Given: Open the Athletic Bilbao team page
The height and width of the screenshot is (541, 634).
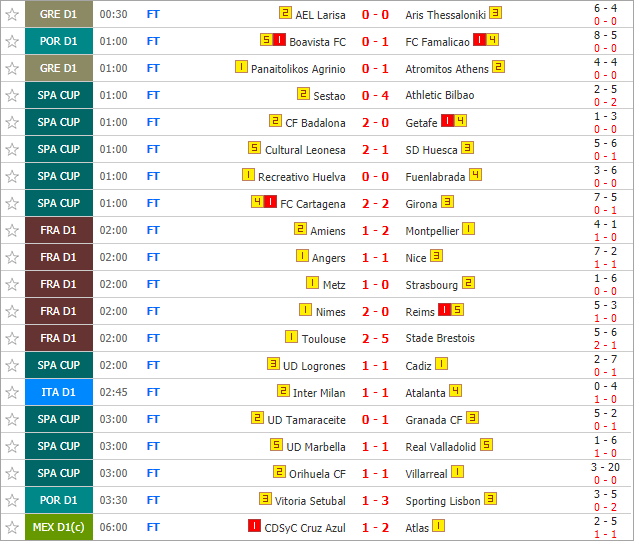Looking at the screenshot, I should 440,95.
